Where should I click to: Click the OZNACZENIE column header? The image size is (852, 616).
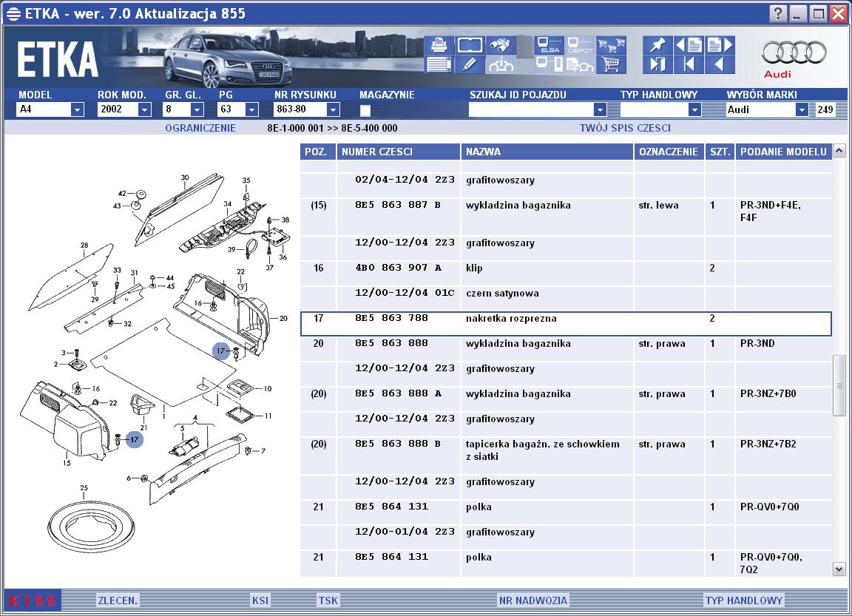point(669,152)
